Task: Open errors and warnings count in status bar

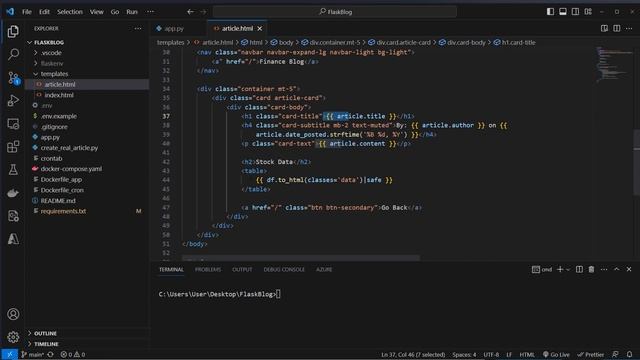Action: point(73,354)
